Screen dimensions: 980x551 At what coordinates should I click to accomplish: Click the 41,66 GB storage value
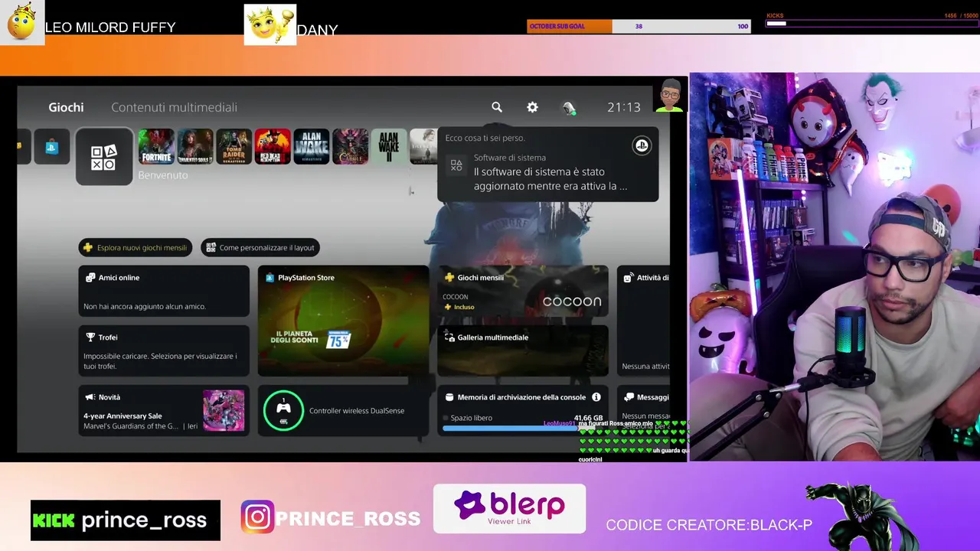[x=589, y=418]
